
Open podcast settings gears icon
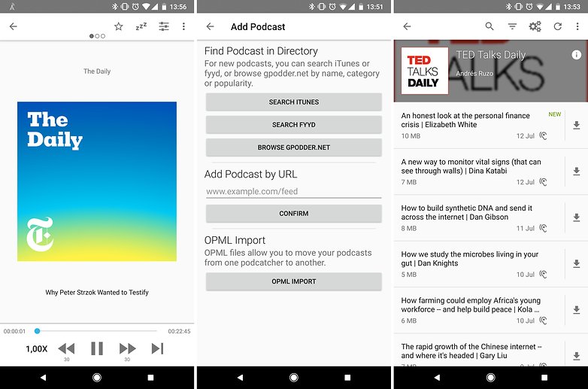pyautogui.click(x=535, y=26)
